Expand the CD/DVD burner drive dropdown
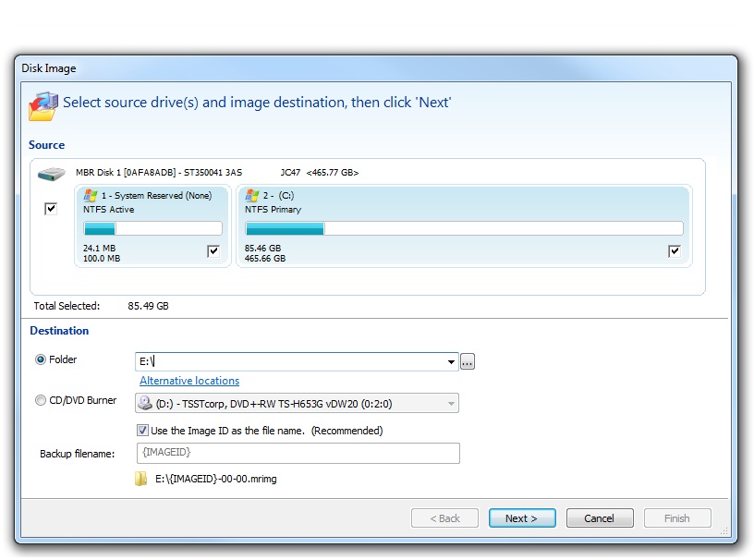This screenshot has height=560, width=754. pyautogui.click(x=451, y=403)
